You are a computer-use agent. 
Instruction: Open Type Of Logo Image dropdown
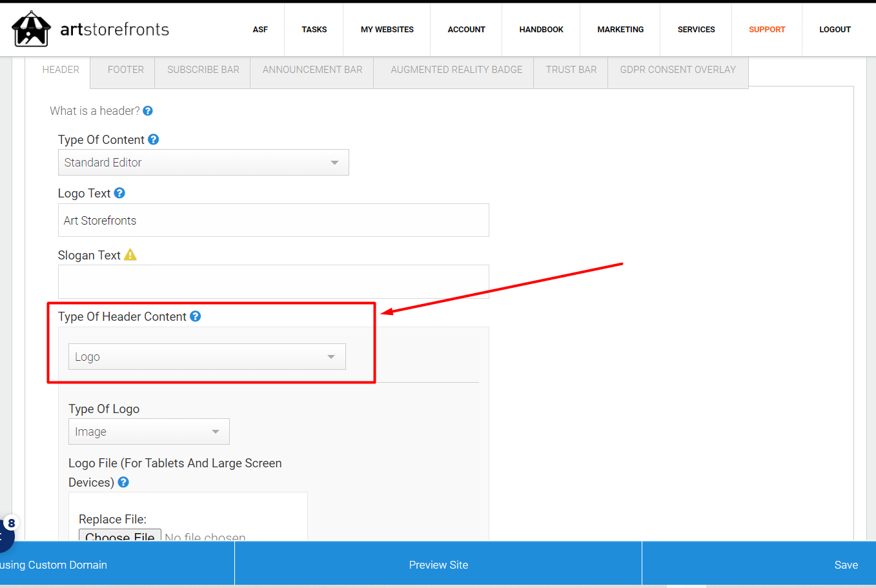[149, 432]
